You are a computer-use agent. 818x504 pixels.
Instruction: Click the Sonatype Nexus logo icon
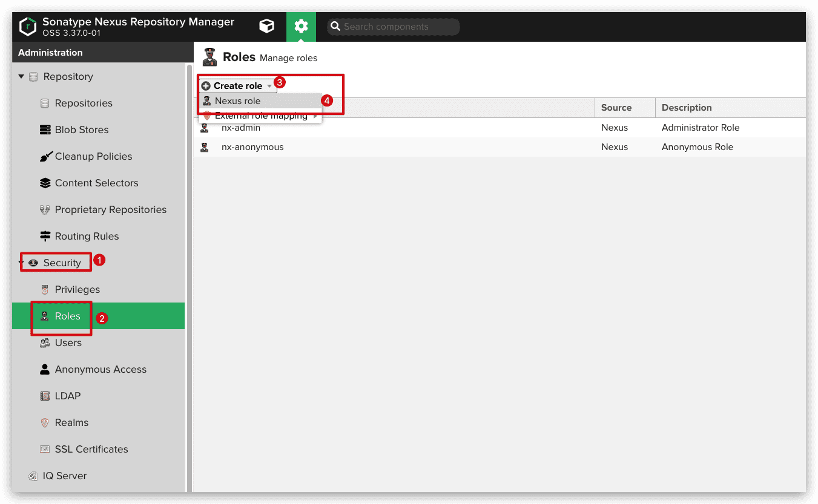tap(28, 27)
